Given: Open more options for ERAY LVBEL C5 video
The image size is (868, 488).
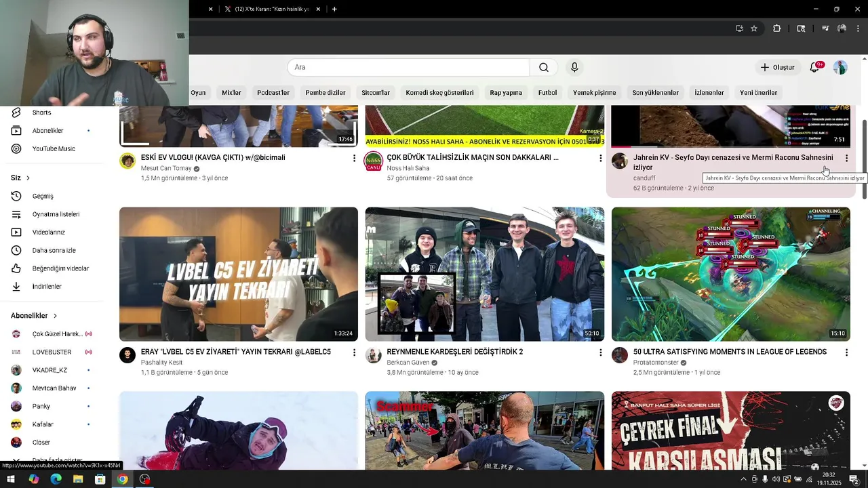Looking at the screenshot, I should [x=354, y=352].
